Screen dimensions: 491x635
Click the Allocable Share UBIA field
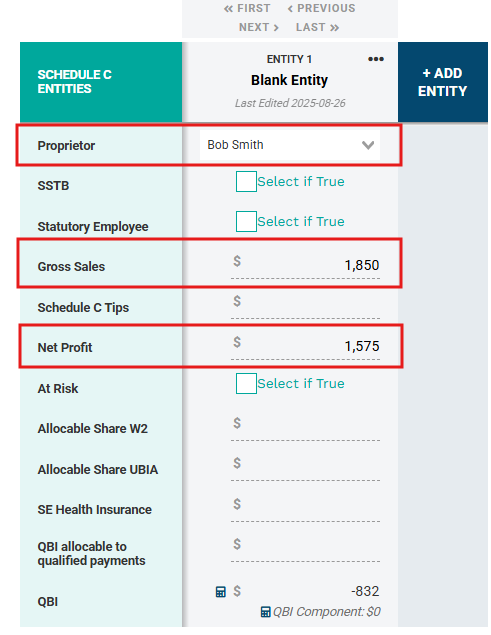305,468
